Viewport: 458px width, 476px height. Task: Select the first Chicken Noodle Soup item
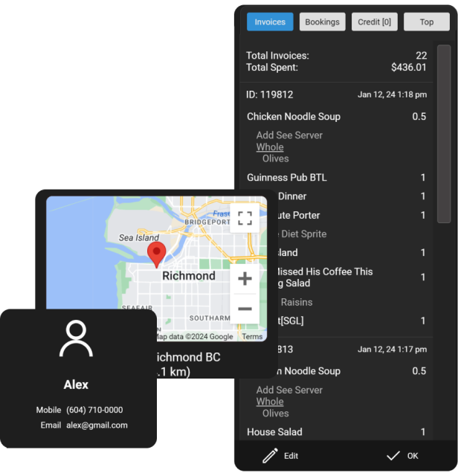click(294, 117)
